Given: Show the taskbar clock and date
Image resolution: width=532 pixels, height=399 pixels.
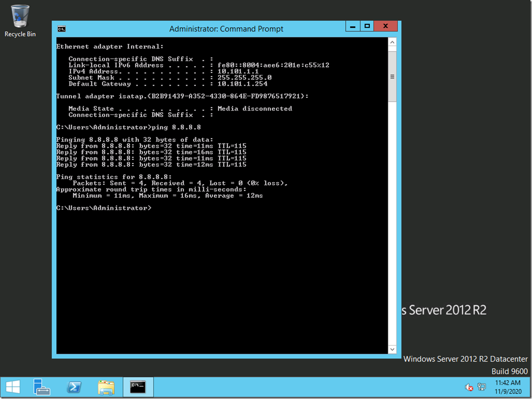Looking at the screenshot, I should coord(508,387).
